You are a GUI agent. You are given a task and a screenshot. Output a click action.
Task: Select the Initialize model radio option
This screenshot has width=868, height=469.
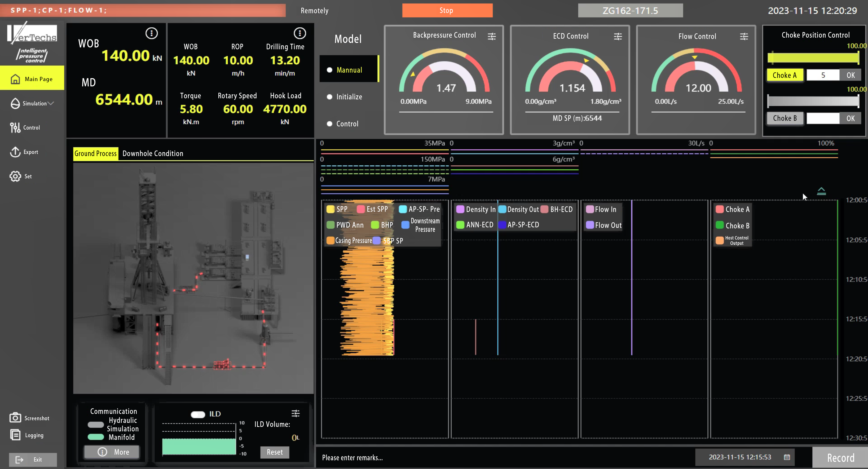(344, 97)
